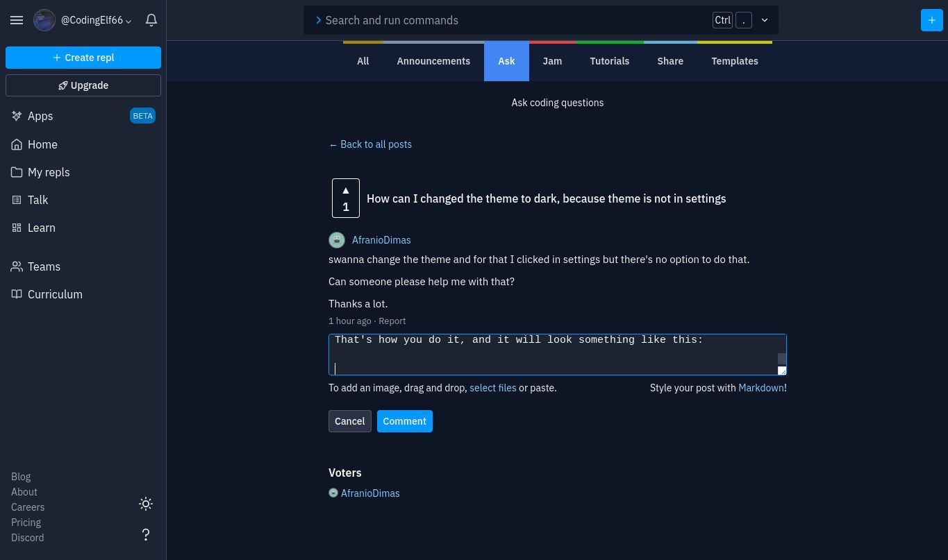Image resolution: width=948 pixels, height=560 pixels.
Task: Click the comment box resize handle
Action: pyautogui.click(x=782, y=371)
